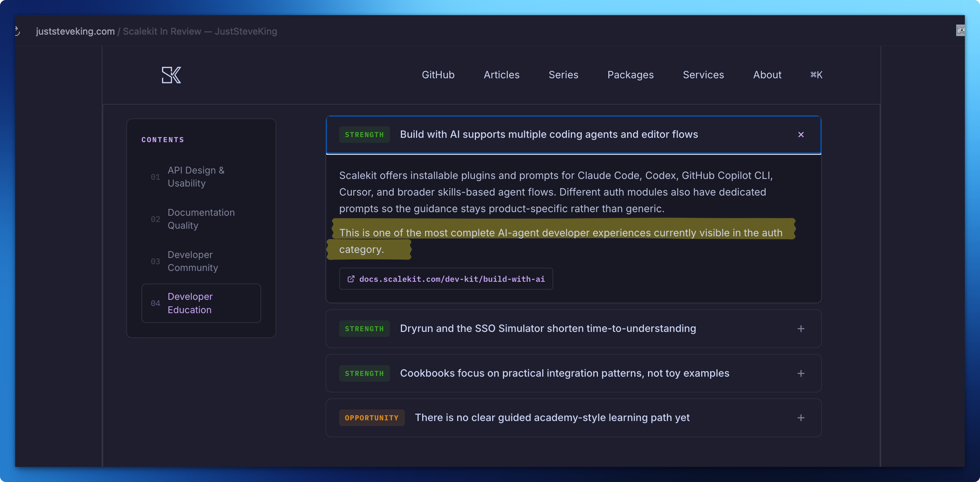Click the CONTENTS sidebar heading
Viewport: 980px width, 482px height.
pos(163,140)
